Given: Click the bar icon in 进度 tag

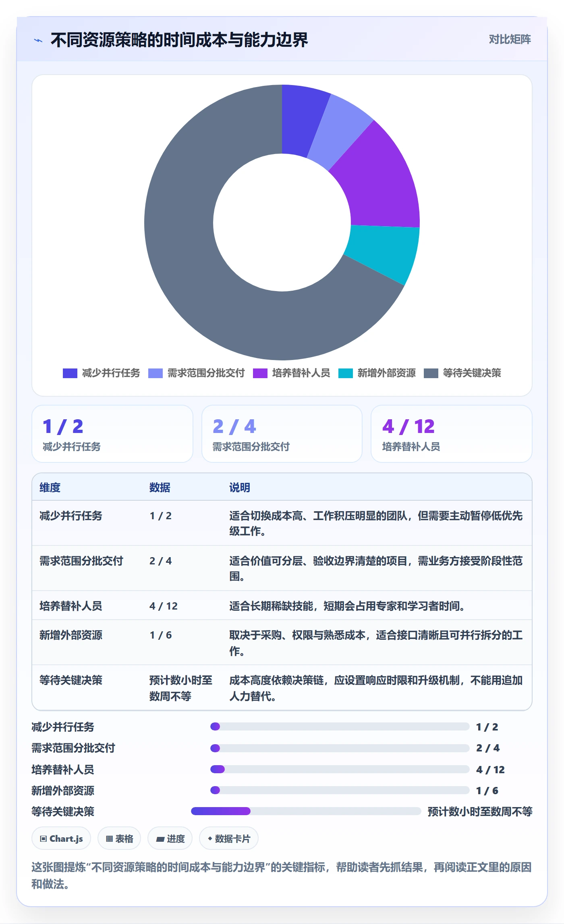Looking at the screenshot, I should click(x=160, y=839).
